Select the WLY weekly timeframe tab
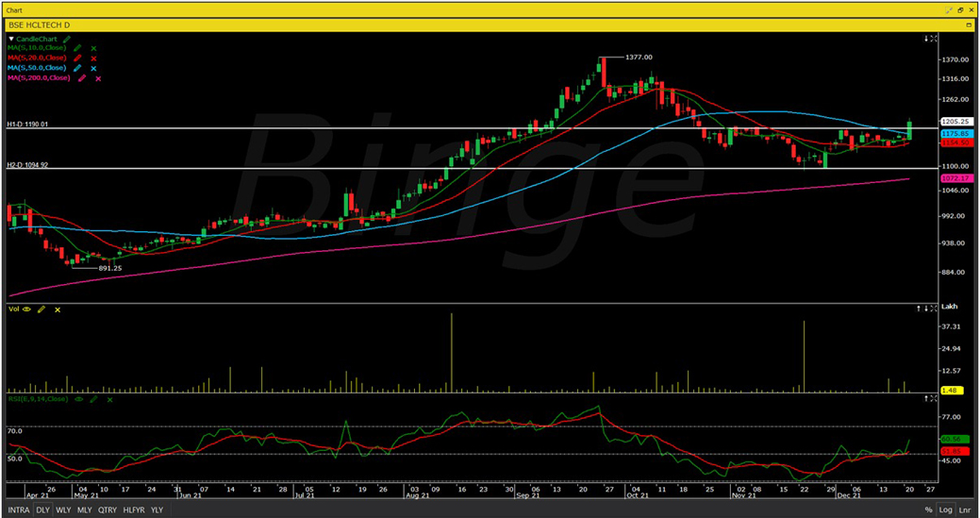 point(63,510)
